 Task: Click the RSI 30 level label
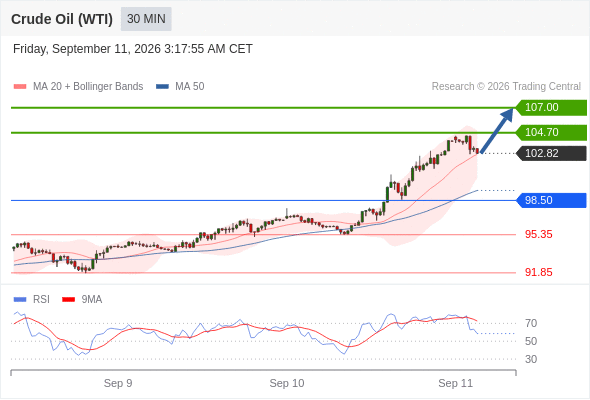pyautogui.click(x=531, y=359)
